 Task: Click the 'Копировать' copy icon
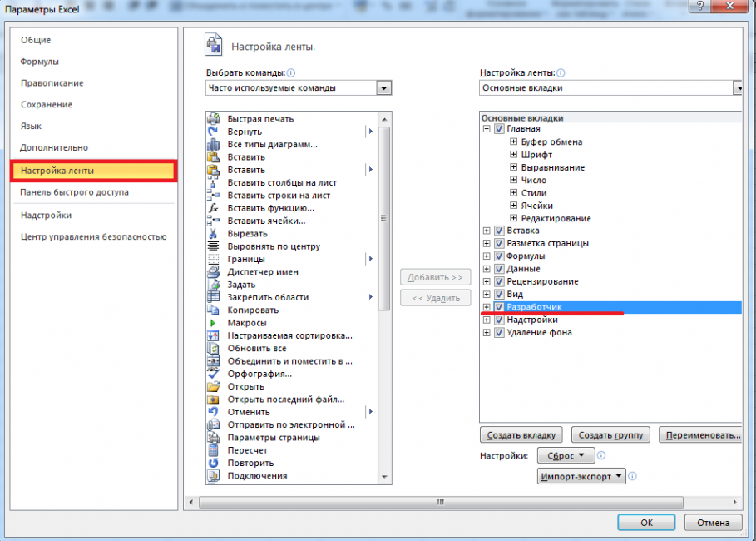point(213,310)
